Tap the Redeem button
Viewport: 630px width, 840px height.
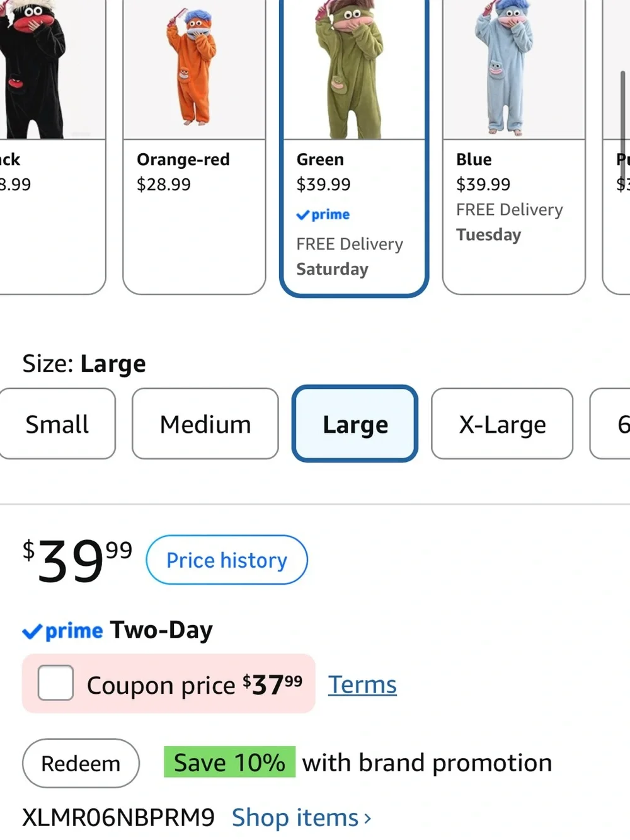coord(81,763)
